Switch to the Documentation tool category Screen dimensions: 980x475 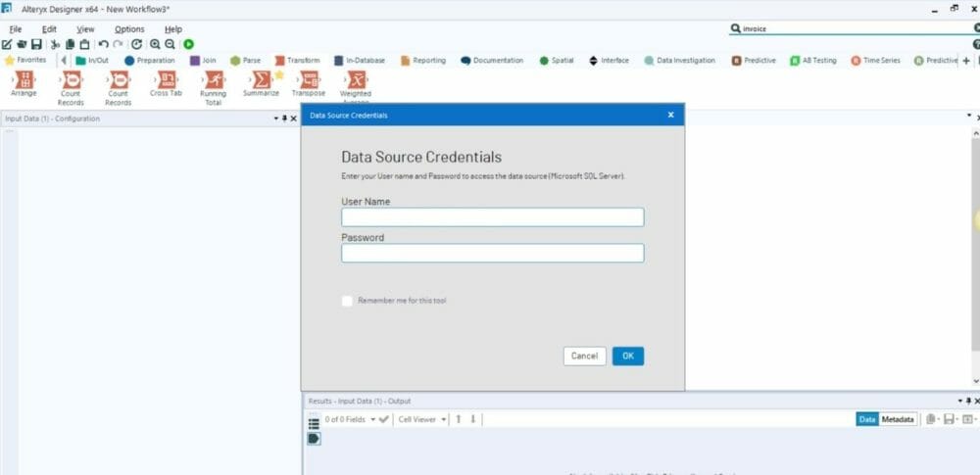(x=492, y=61)
